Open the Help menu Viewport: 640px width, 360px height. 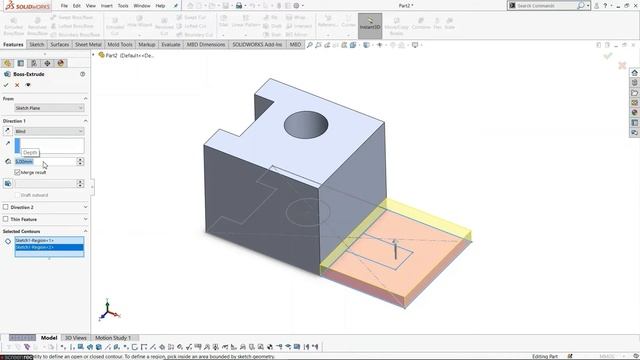pyautogui.click(x=160, y=6)
